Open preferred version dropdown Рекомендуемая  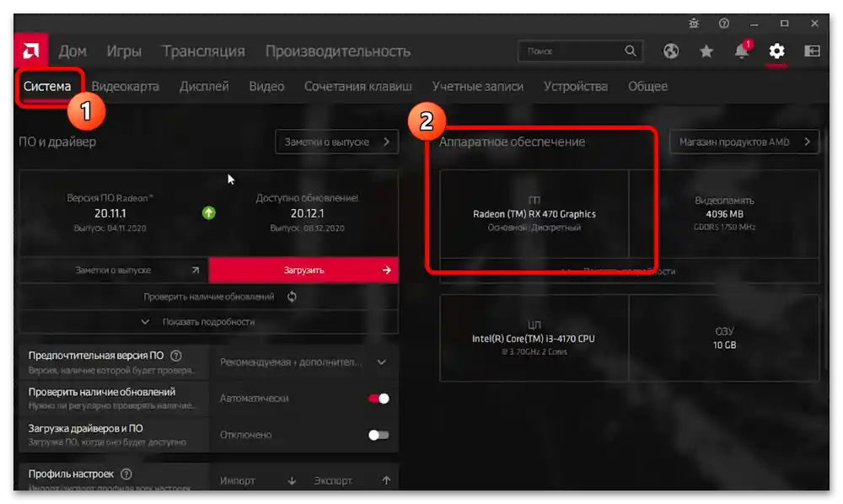[x=303, y=362]
